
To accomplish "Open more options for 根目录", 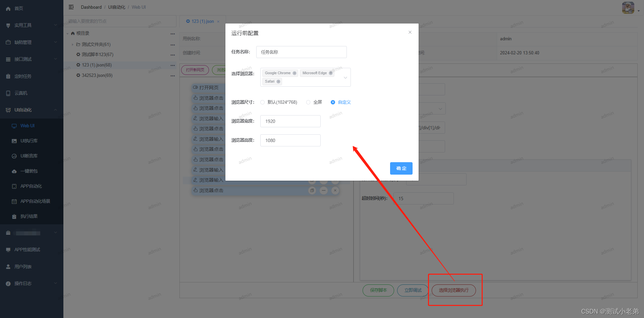I will [x=172, y=34].
